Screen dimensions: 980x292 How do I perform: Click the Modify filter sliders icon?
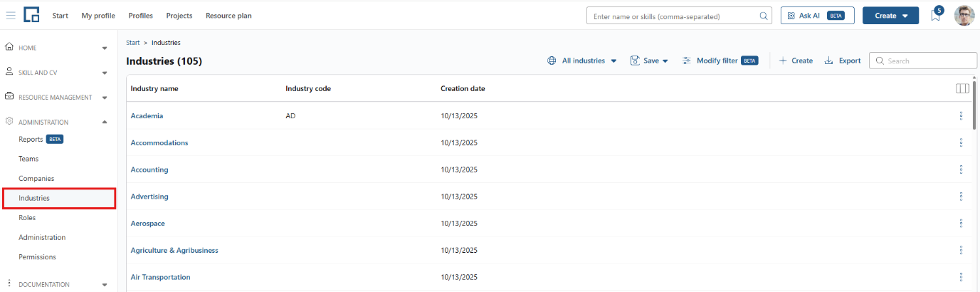pos(687,61)
